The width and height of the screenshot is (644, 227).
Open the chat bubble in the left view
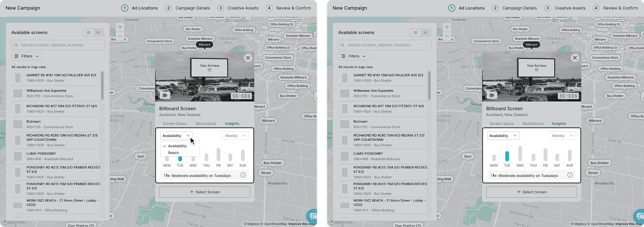click(x=312, y=216)
